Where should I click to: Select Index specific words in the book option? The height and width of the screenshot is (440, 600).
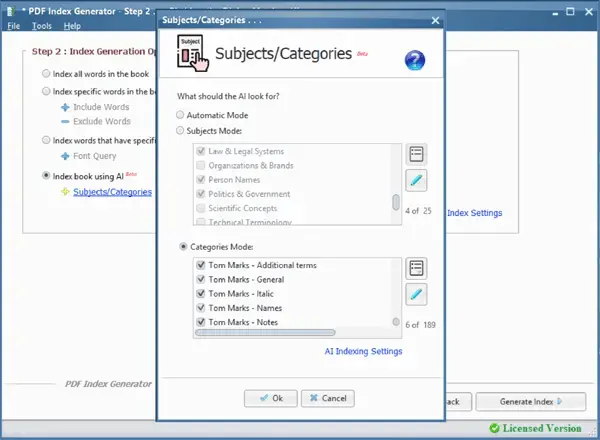(46, 91)
